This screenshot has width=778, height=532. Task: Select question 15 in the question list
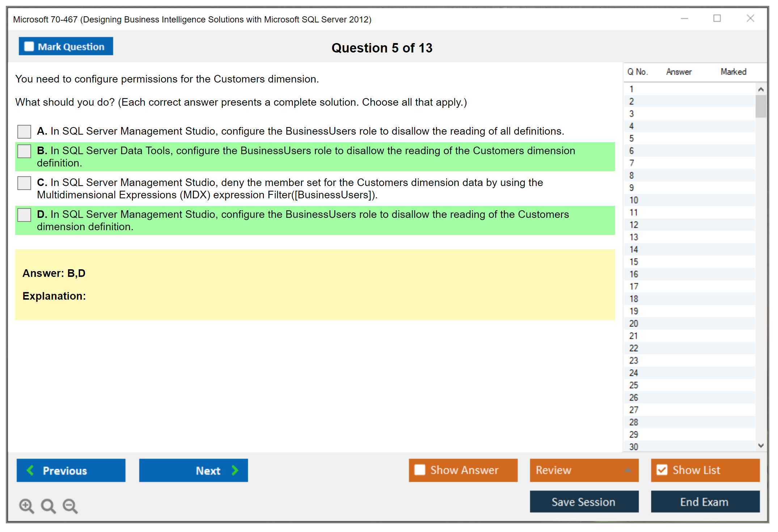(688, 262)
